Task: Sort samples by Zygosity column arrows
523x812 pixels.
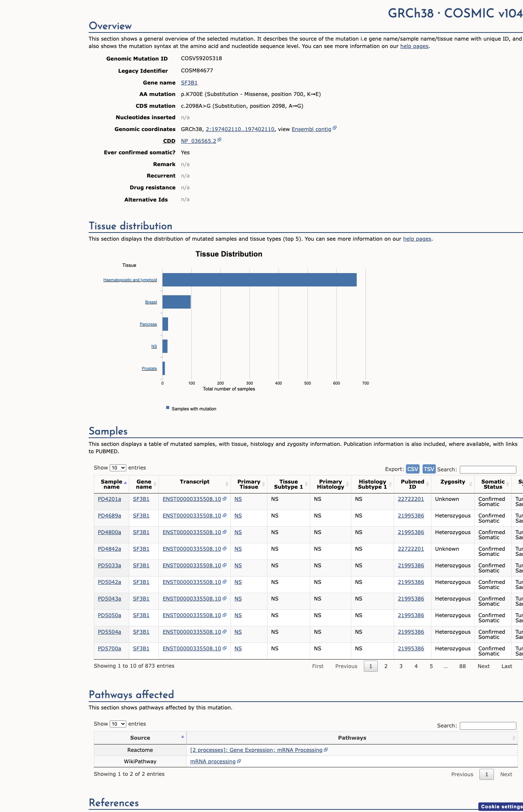Action: 471,484
